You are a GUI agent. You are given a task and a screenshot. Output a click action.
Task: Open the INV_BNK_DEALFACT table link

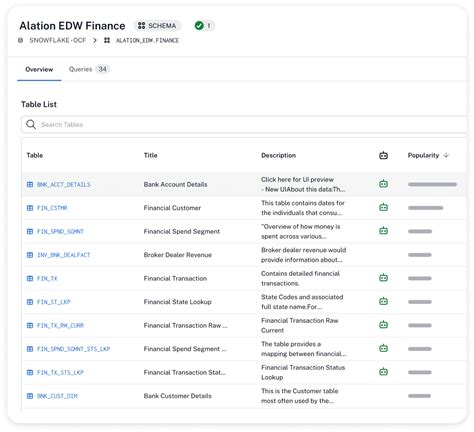[64, 255]
